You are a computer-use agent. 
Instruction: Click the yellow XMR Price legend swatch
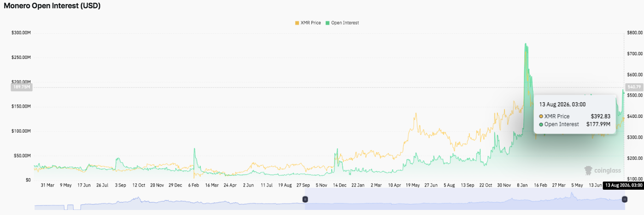click(x=297, y=23)
